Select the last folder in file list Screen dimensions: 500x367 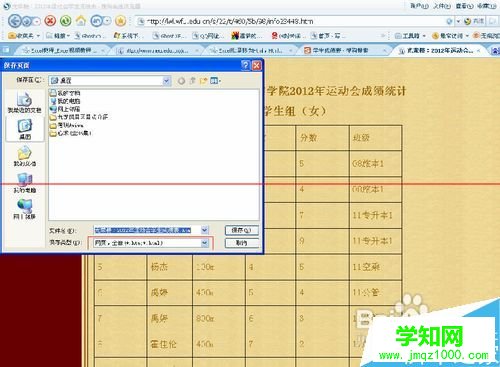(71, 133)
